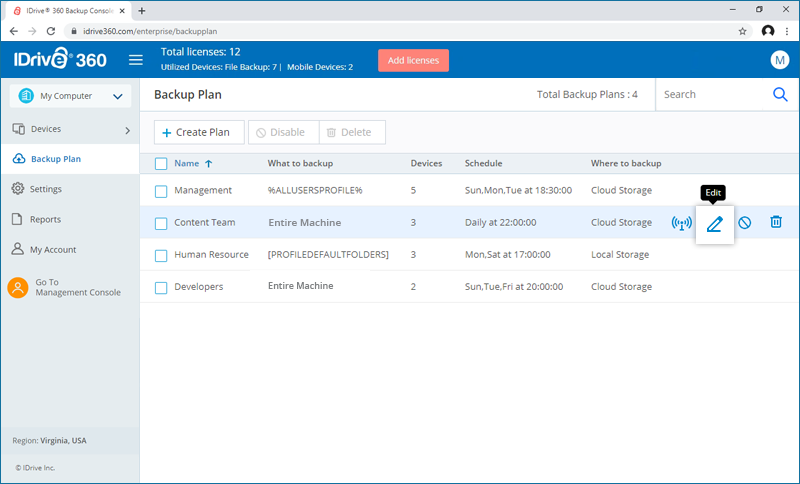The width and height of the screenshot is (800, 484).
Task: Expand the Devices submenu chevron
Action: coord(128,131)
